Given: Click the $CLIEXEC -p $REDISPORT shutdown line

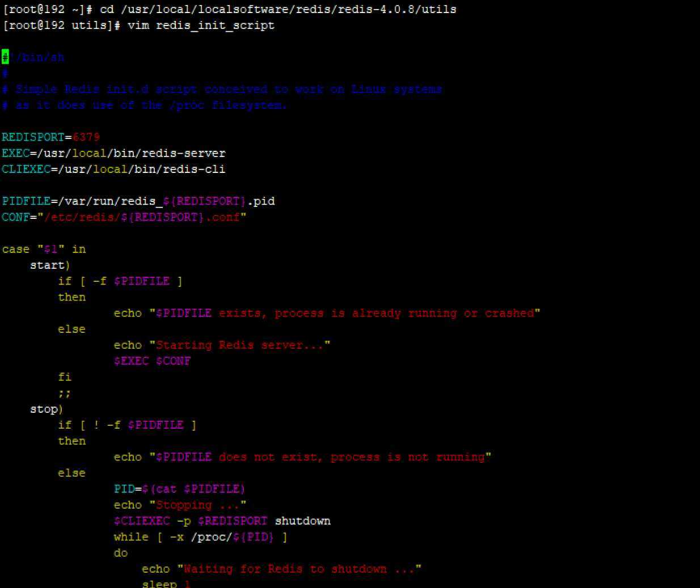Looking at the screenshot, I should coord(222,521).
